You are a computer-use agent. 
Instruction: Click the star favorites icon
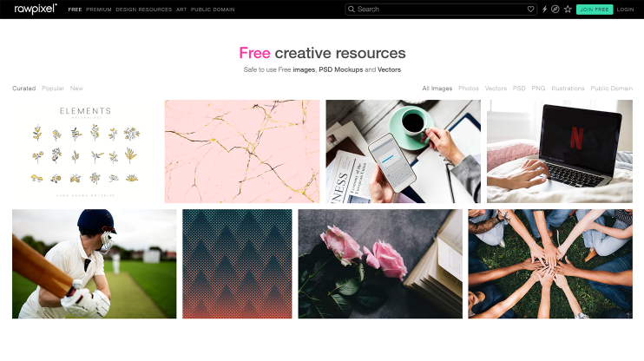point(568,9)
